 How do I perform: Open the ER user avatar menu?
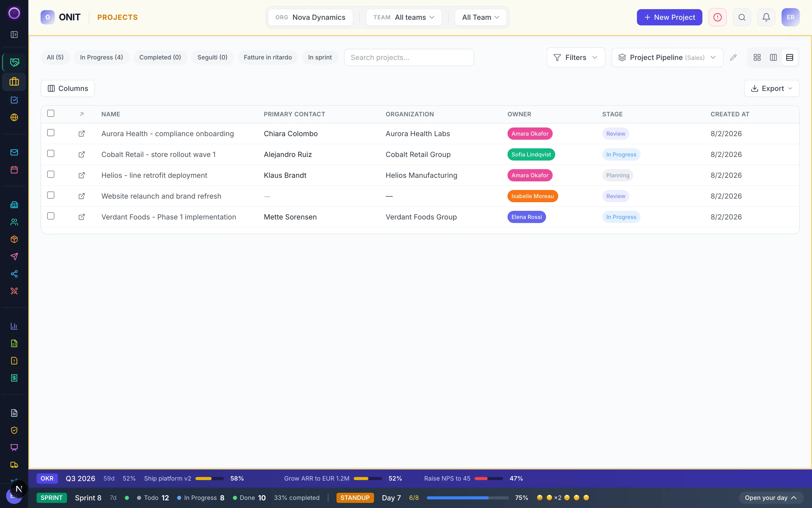[790, 17]
